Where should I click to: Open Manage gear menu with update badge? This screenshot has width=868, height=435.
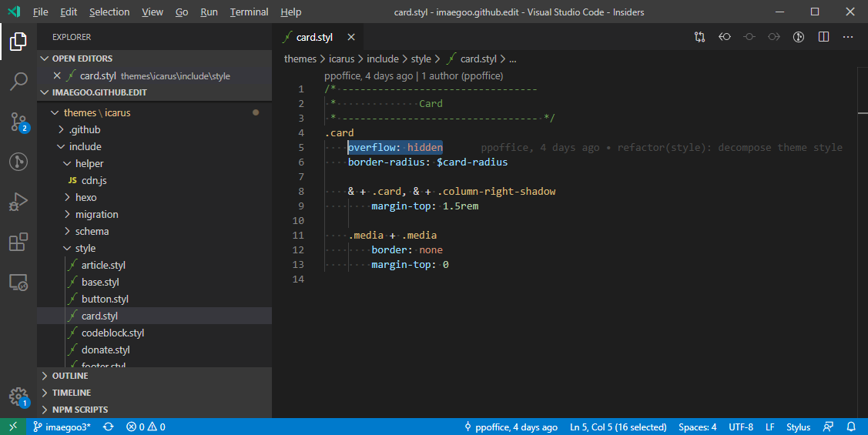18,397
